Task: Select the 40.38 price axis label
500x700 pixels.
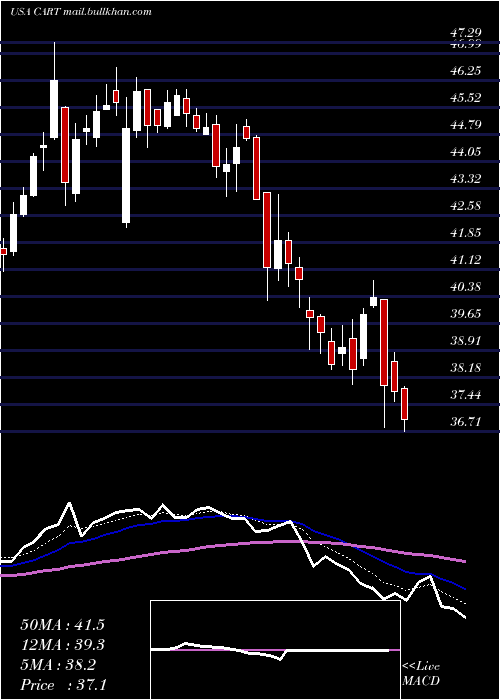Action: [x=465, y=286]
